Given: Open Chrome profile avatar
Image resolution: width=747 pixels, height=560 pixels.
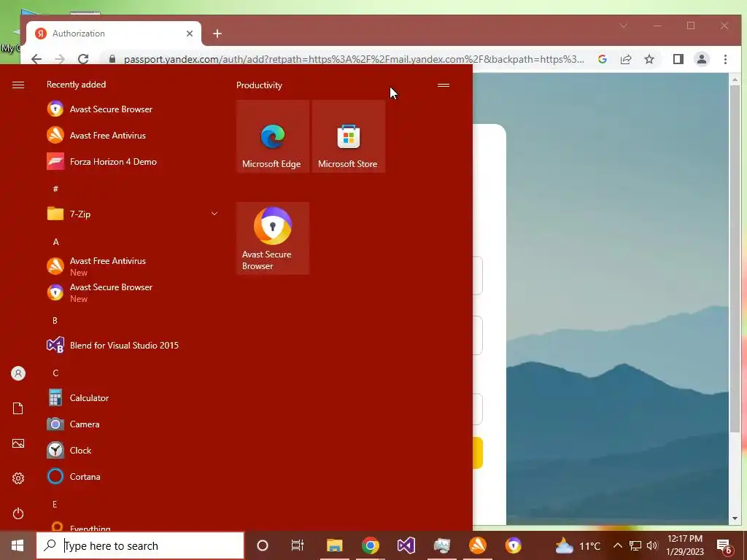Looking at the screenshot, I should coord(702,59).
